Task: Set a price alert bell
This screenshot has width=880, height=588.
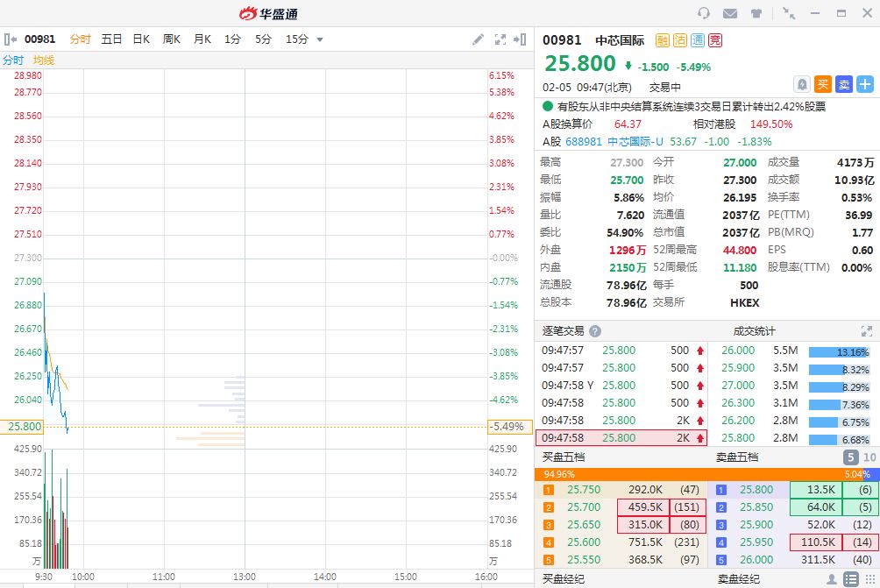Action: (x=801, y=84)
